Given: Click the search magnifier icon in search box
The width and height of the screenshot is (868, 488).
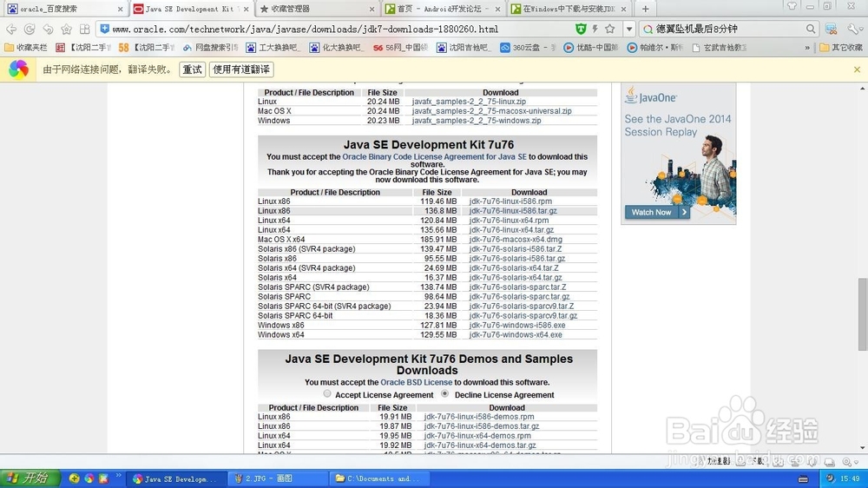Looking at the screenshot, I should click(x=811, y=29).
